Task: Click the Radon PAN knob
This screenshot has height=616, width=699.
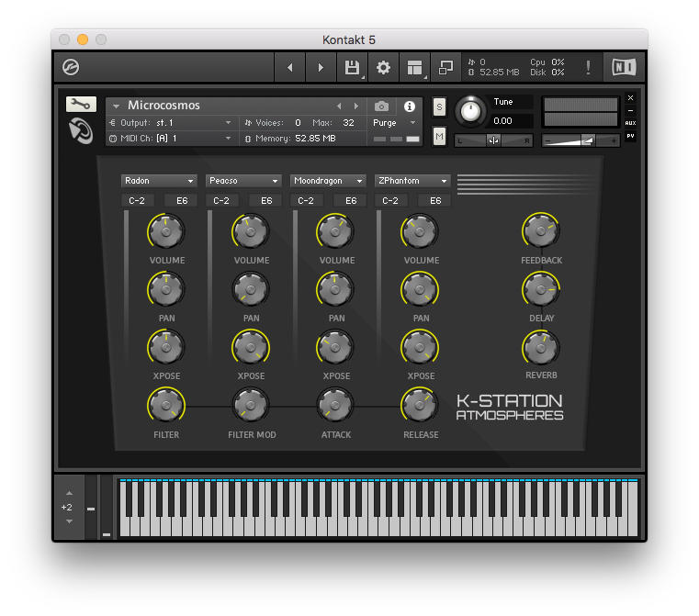Action: tap(166, 289)
